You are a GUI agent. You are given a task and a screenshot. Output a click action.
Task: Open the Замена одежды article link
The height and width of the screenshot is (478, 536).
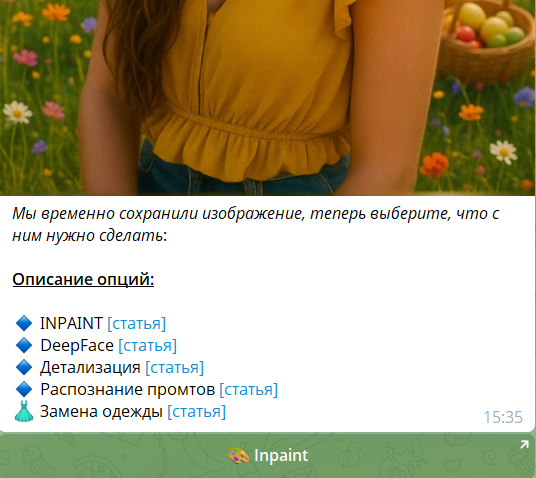click(x=197, y=411)
